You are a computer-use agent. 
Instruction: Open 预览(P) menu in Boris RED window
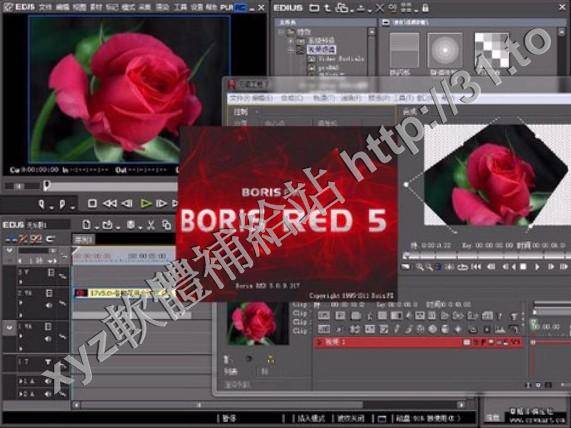point(378,98)
